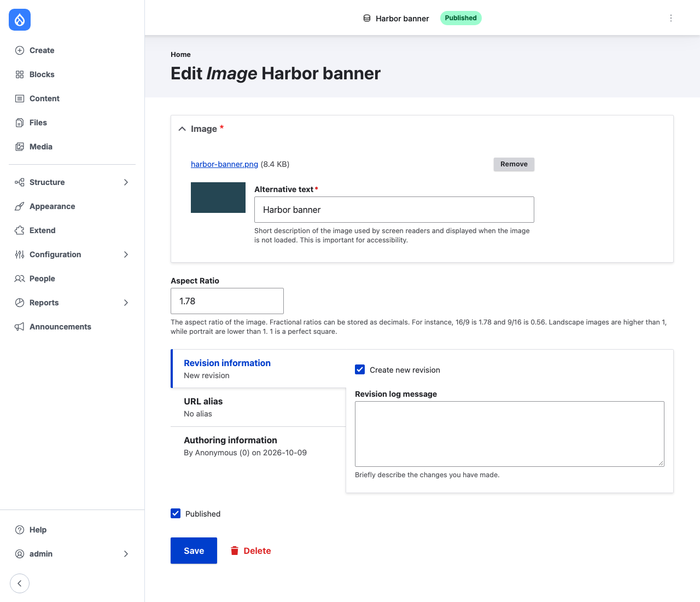Uncheck Create new revision checkbox
700x602 pixels.
[360, 369]
